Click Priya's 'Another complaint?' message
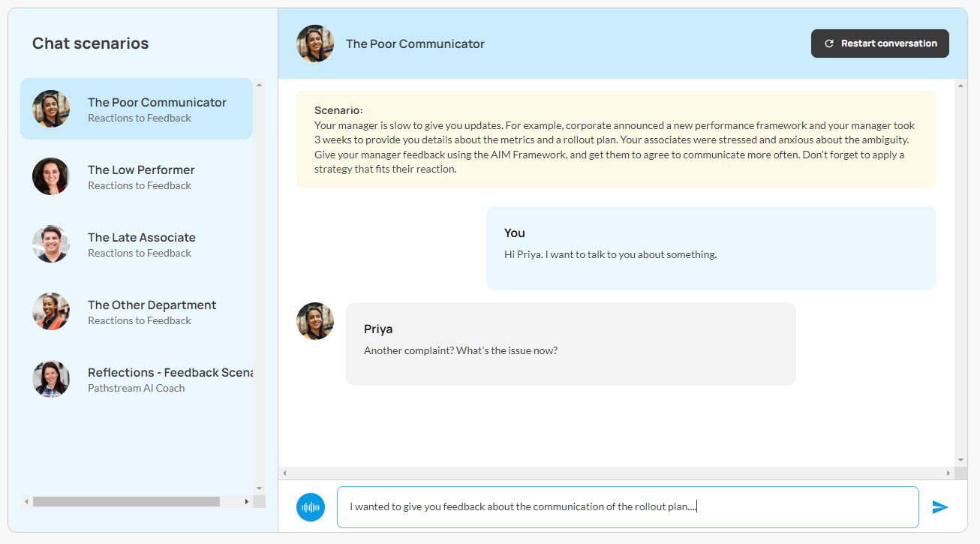Viewport: 980px width, 544px height. [570, 344]
